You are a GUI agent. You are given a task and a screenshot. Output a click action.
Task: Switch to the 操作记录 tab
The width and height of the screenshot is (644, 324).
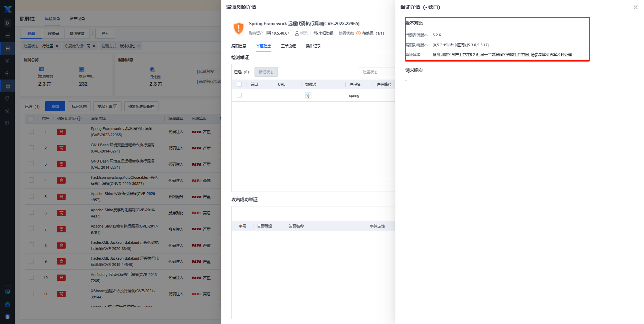[313, 46]
